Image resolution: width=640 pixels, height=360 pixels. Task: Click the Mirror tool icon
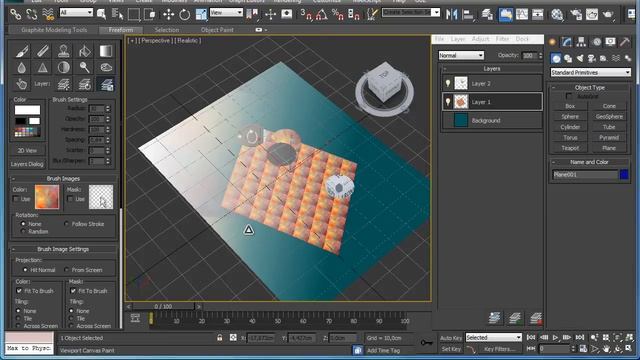tap(451, 15)
